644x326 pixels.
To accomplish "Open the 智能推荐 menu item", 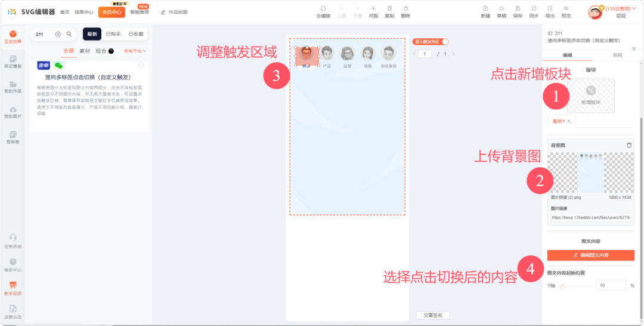I will [x=139, y=13].
